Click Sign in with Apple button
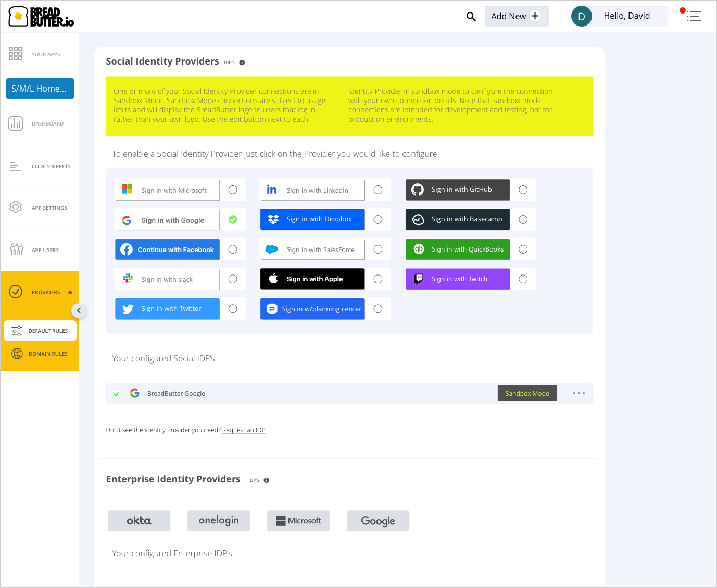The width and height of the screenshot is (717, 588). coord(312,279)
